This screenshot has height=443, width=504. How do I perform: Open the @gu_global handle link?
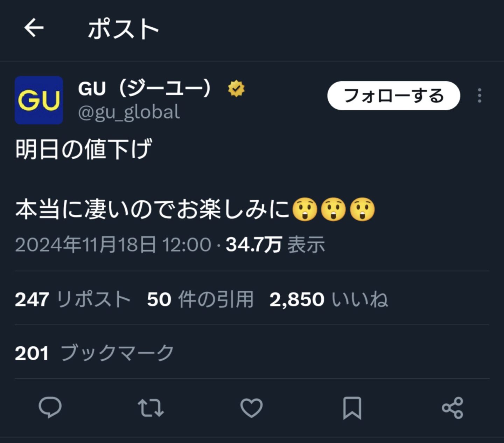(x=129, y=112)
